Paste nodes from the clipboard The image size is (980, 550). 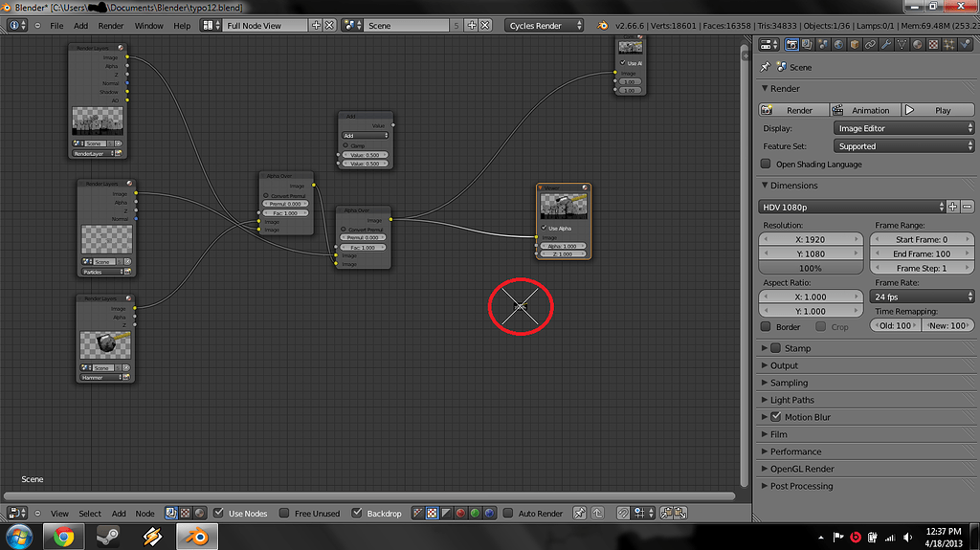[680, 513]
